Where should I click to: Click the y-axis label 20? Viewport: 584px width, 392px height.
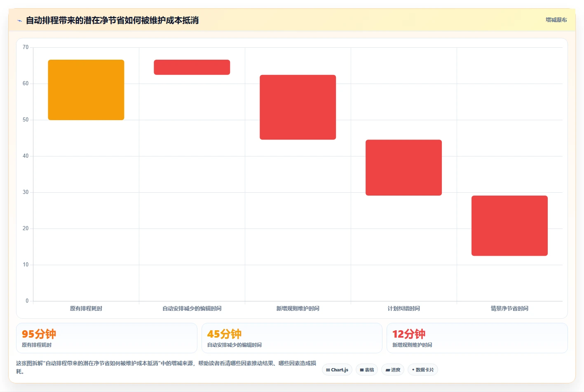(26, 229)
